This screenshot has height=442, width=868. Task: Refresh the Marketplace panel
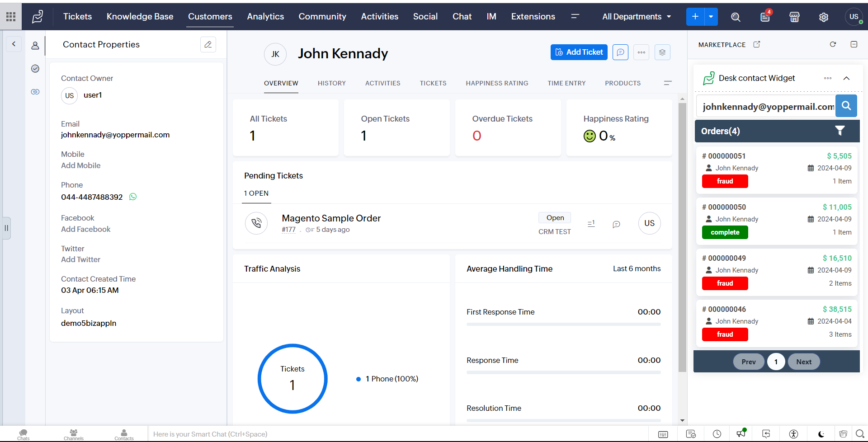click(833, 44)
